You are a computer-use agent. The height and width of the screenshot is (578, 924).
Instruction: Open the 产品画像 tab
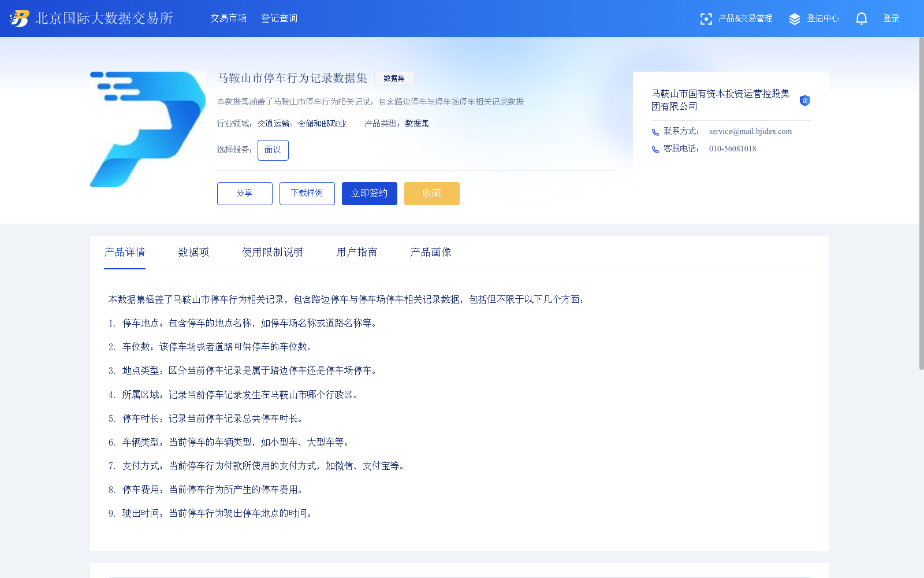[x=431, y=253]
